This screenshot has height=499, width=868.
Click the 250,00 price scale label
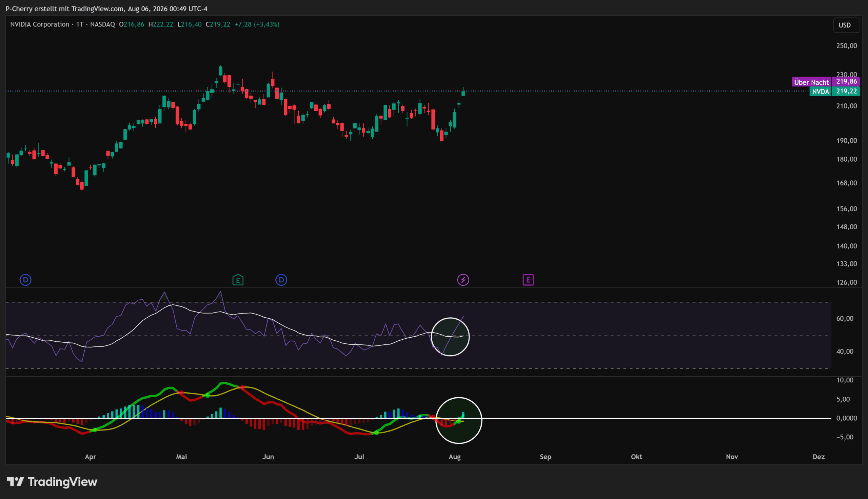pyautogui.click(x=847, y=46)
